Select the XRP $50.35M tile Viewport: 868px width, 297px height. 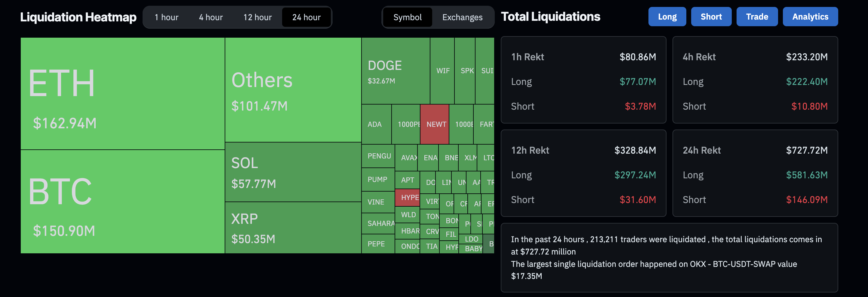(293, 228)
